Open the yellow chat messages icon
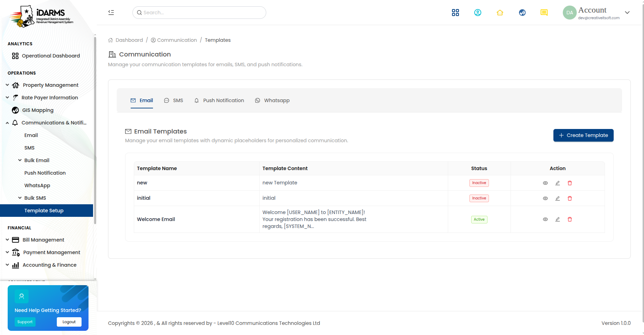Image resolution: width=644 pixels, height=335 pixels. 544,13
